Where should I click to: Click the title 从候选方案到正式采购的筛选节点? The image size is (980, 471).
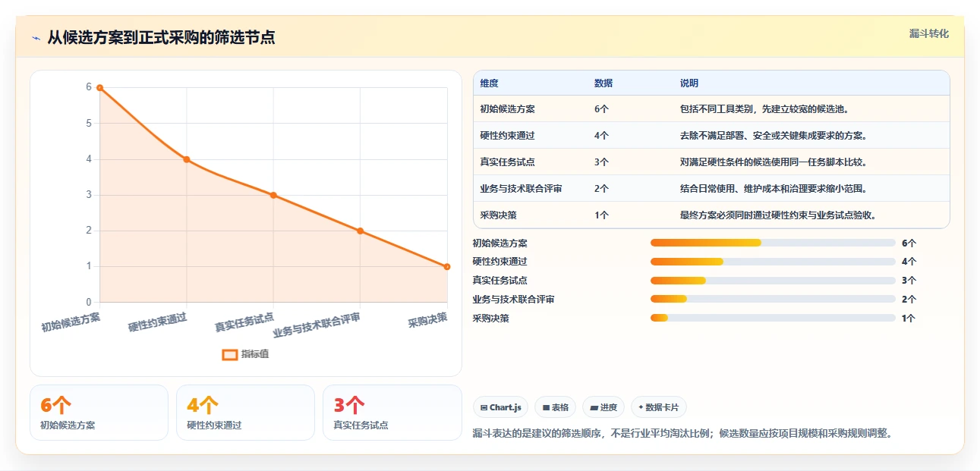(161, 37)
